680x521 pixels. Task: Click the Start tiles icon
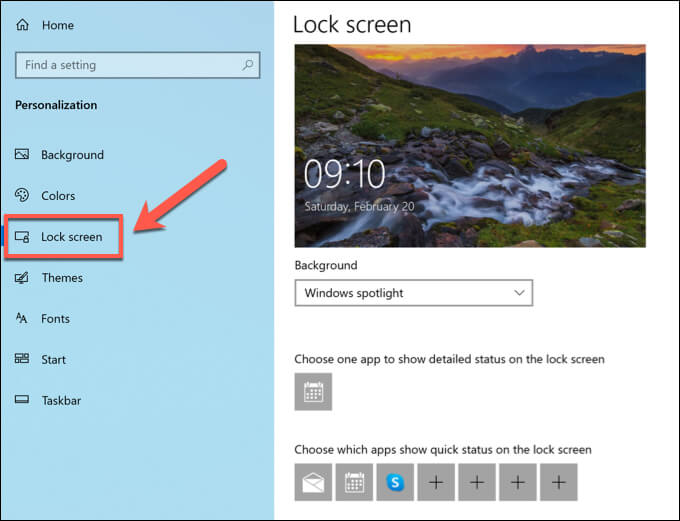pos(22,359)
